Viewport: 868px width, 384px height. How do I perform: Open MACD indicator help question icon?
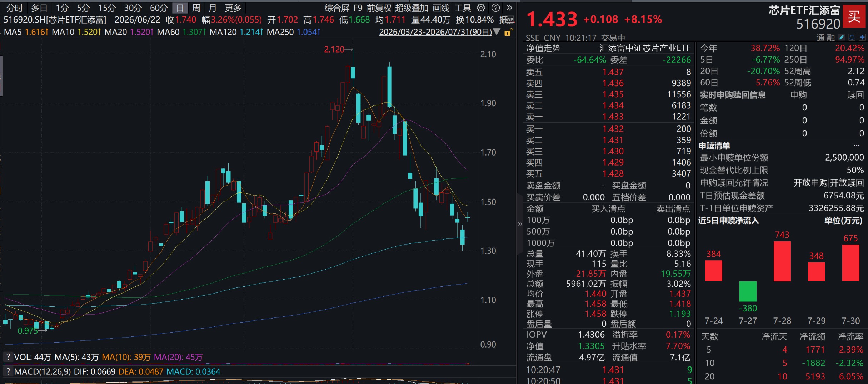(8, 371)
